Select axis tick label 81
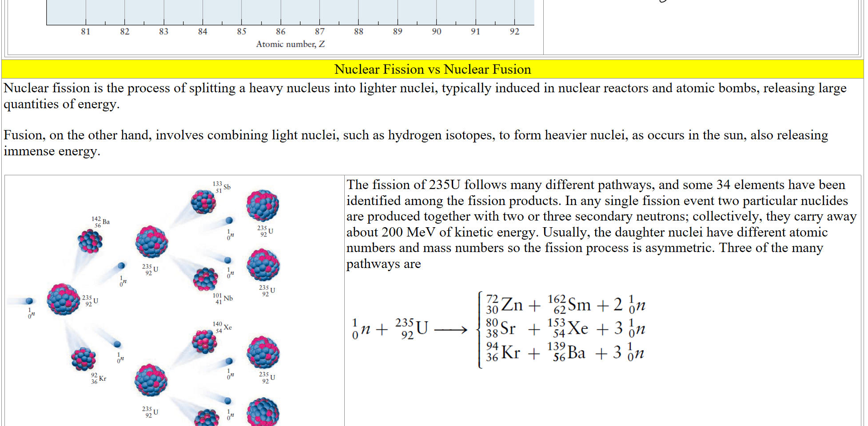 click(x=85, y=32)
